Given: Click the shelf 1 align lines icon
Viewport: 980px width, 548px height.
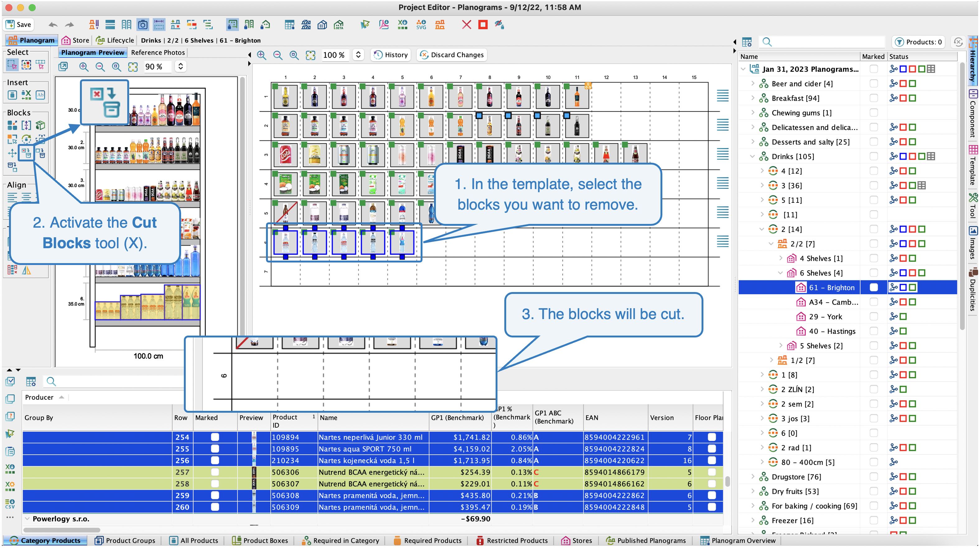Looking at the screenshot, I should 722,96.
